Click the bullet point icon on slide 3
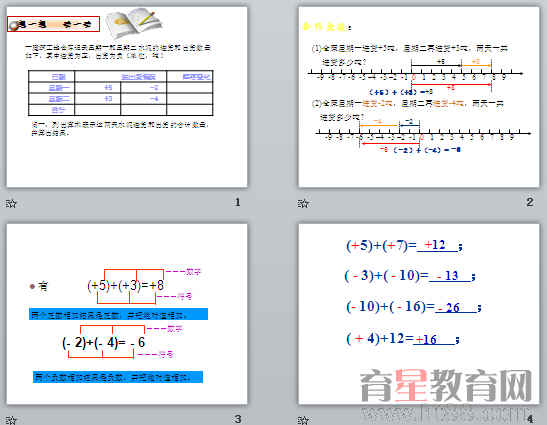The width and height of the screenshot is (547, 425). click(x=32, y=286)
